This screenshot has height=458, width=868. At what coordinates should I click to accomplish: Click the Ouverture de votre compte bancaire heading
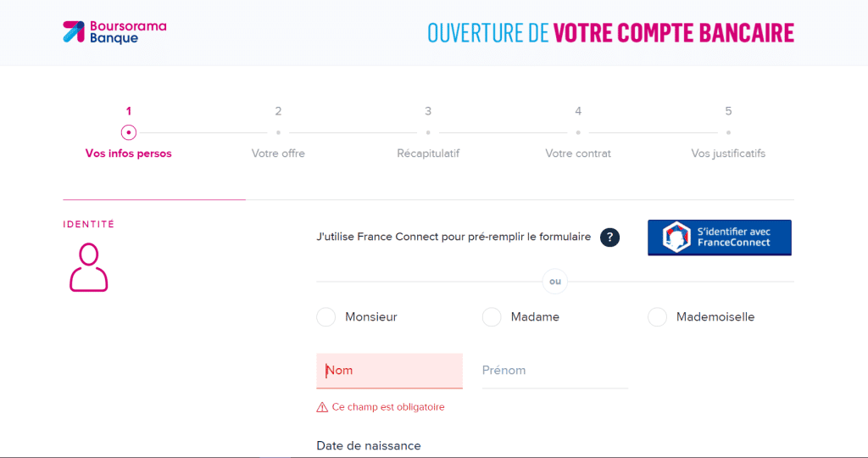click(610, 33)
